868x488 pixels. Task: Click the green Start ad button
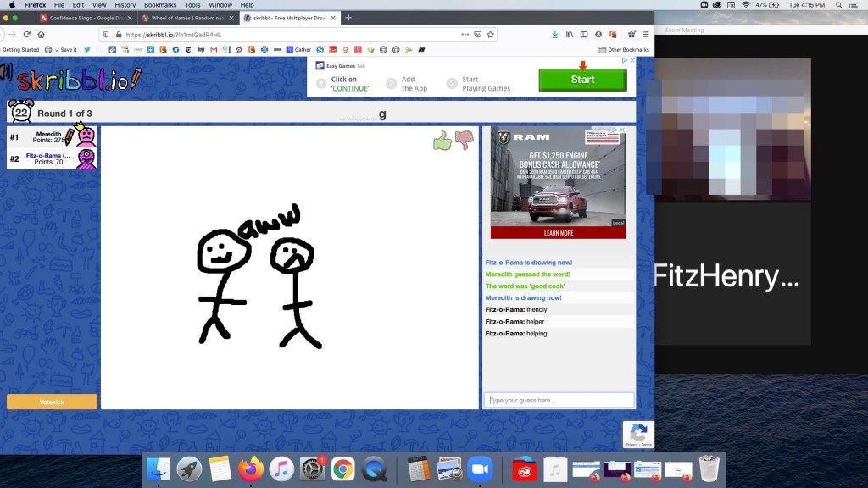click(x=582, y=80)
